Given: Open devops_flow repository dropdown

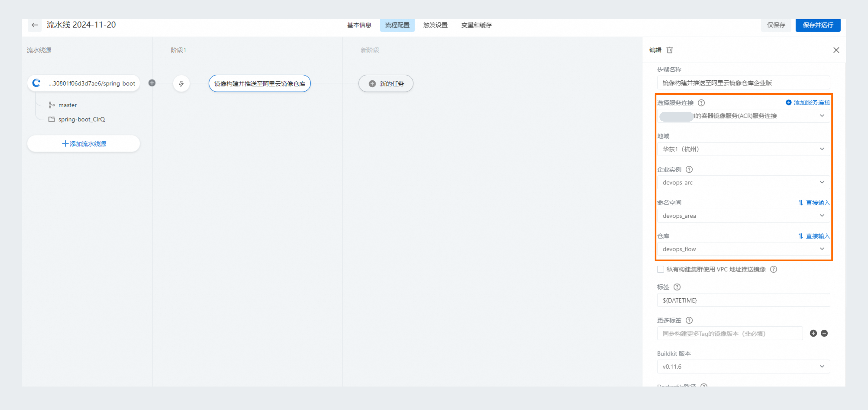Looking at the screenshot, I should (743, 249).
